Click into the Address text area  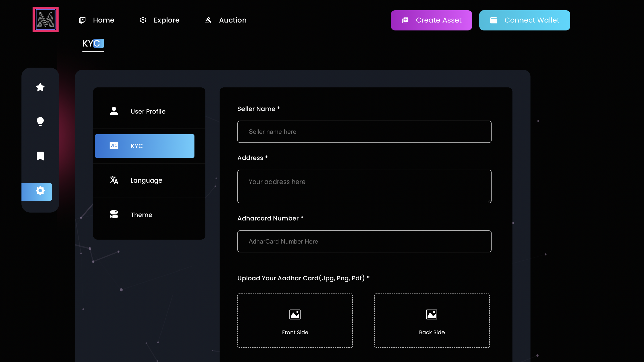(x=364, y=186)
